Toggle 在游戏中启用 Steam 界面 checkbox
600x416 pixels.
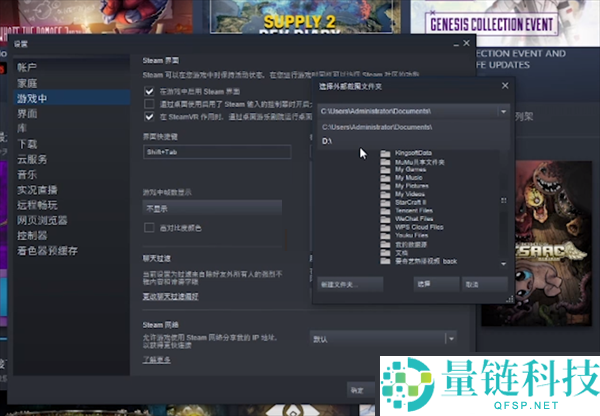click(x=149, y=91)
